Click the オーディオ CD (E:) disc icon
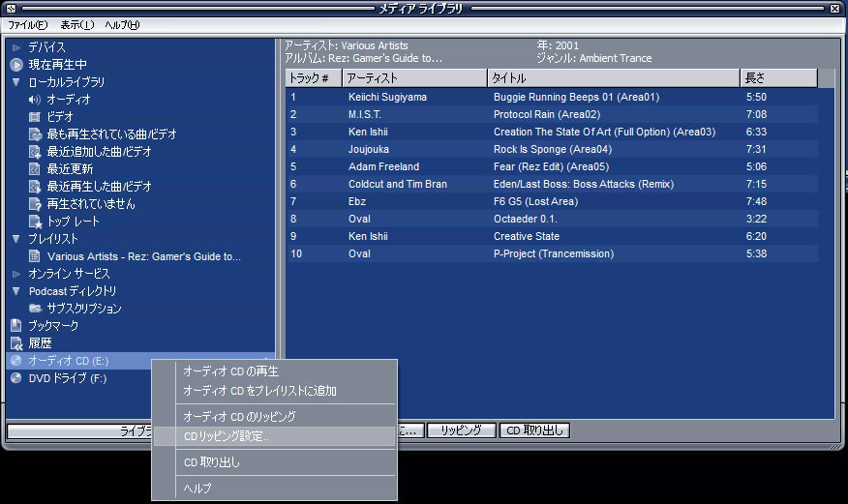This screenshot has height=504, width=848. [16, 360]
